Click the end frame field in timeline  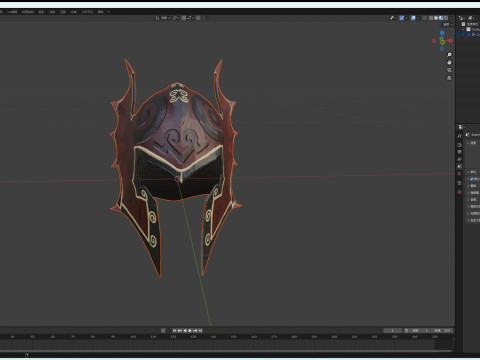coord(442,331)
